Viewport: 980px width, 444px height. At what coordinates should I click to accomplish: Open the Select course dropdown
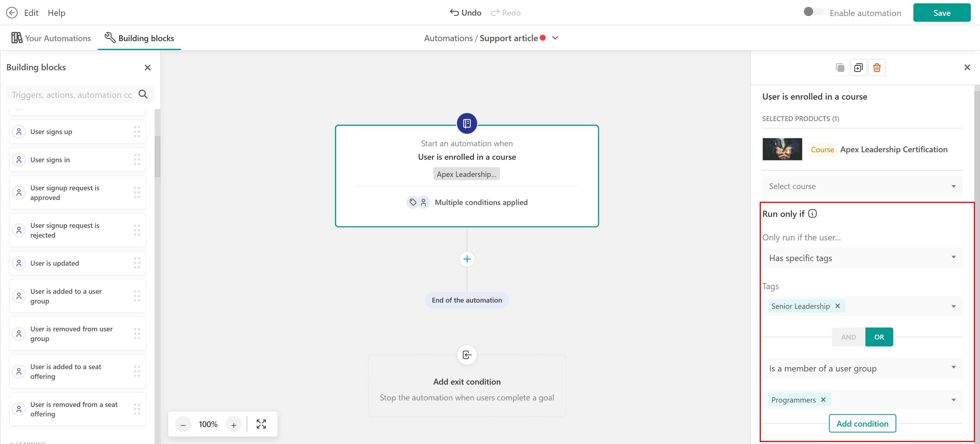tap(862, 186)
